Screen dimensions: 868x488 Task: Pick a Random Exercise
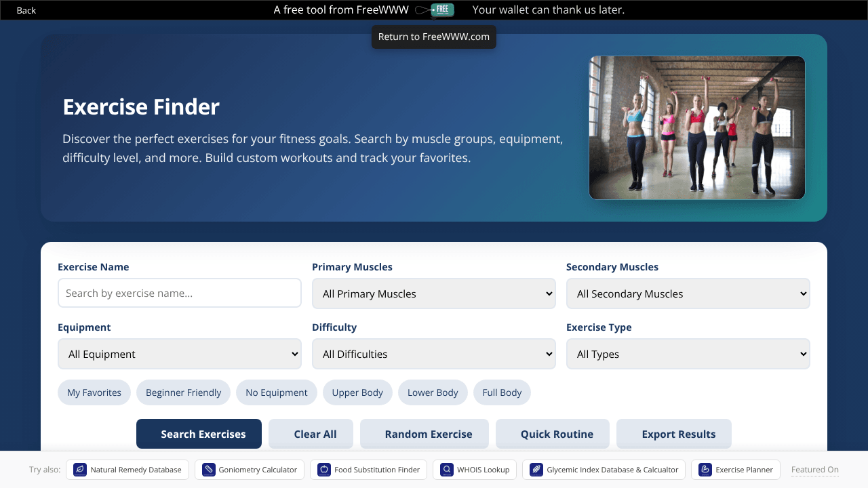click(x=425, y=434)
